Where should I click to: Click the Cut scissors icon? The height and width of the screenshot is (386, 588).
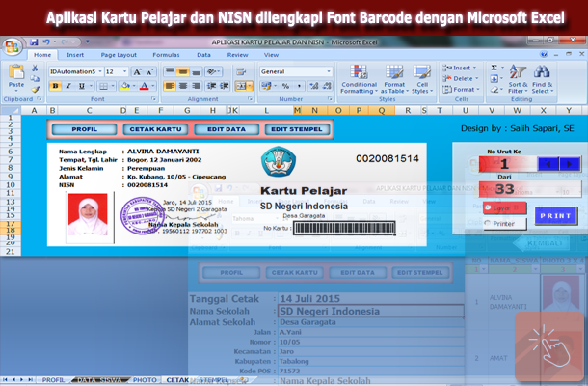35,68
